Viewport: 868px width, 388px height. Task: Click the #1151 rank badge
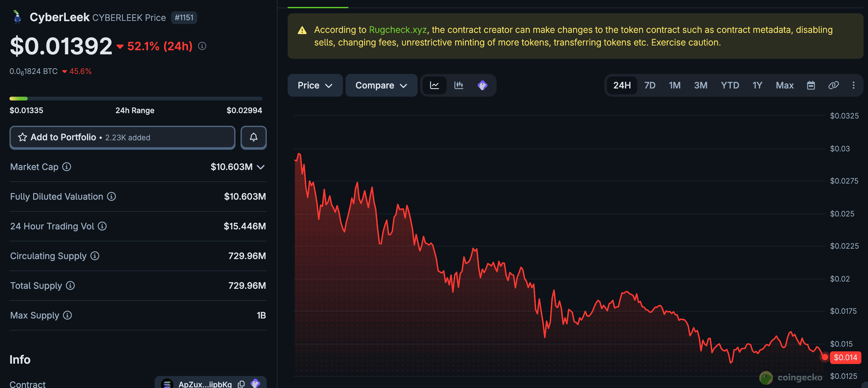click(184, 17)
